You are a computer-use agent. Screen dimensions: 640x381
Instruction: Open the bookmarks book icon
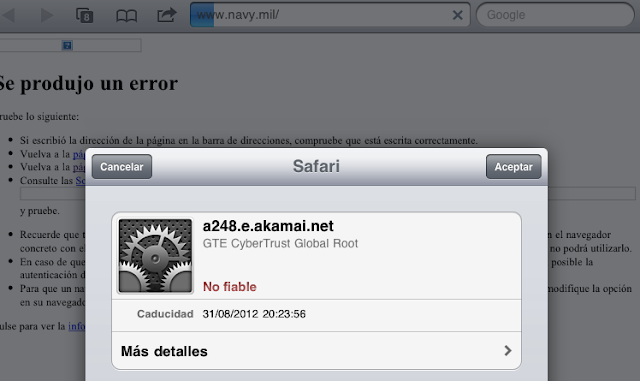click(127, 16)
